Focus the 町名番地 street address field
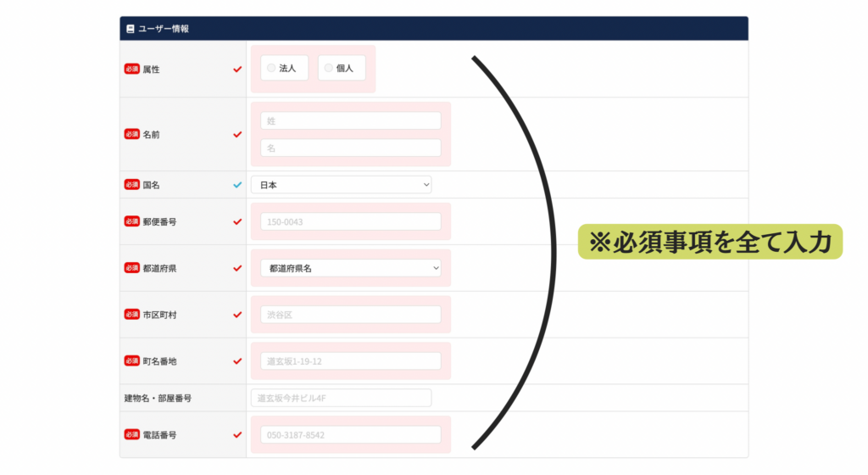The height and width of the screenshot is (475, 868). pos(350,361)
